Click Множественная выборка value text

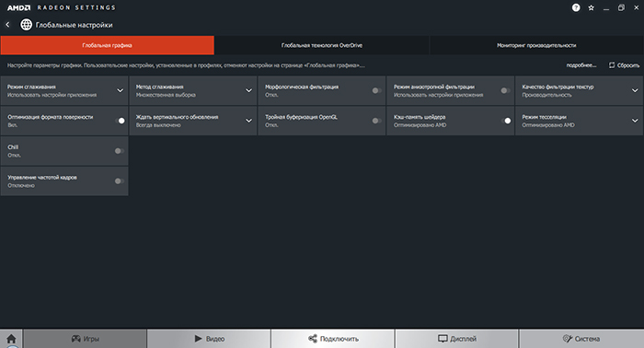click(x=166, y=95)
